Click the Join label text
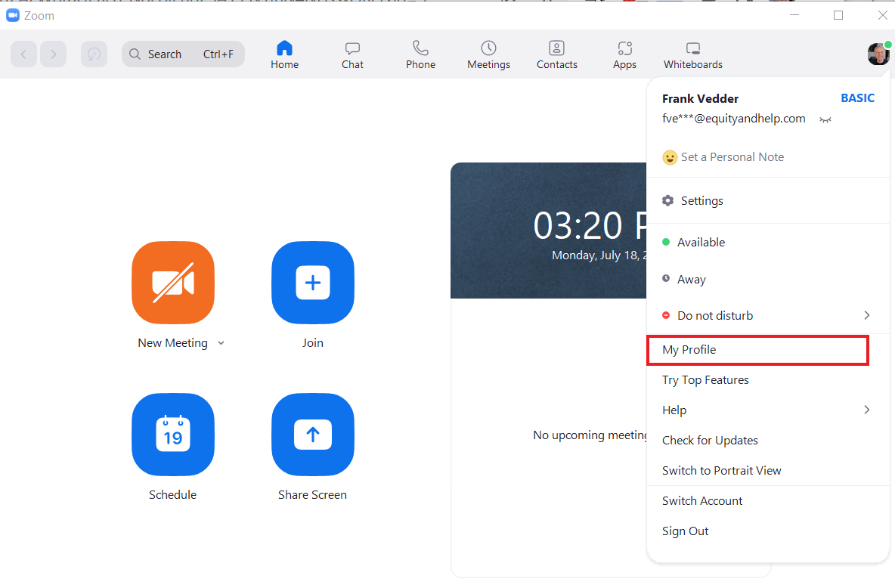 pyautogui.click(x=313, y=343)
